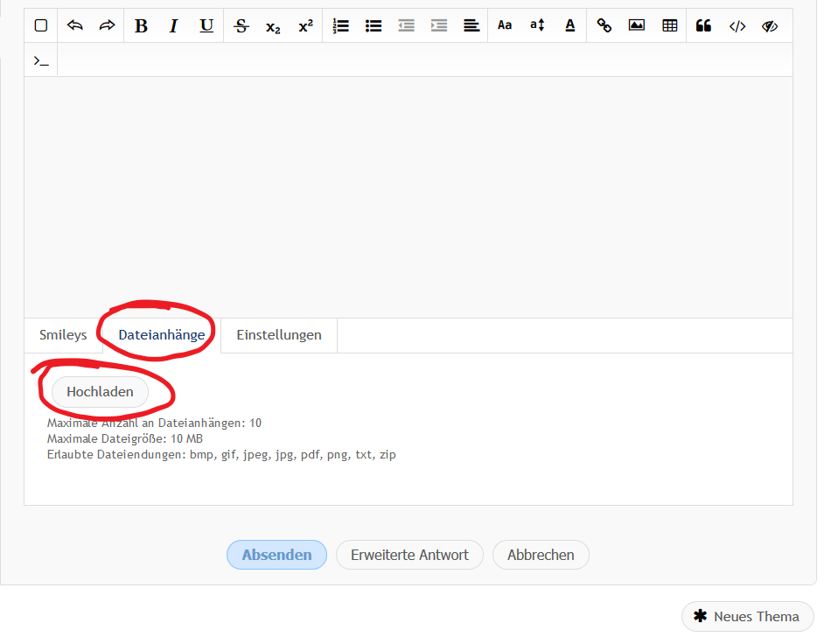The height and width of the screenshot is (644, 831).
Task: Insert a quote block
Action: tap(703, 26)
